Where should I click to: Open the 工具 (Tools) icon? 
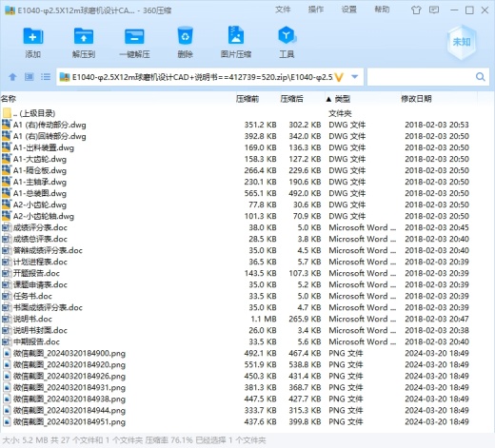(287, 35)
